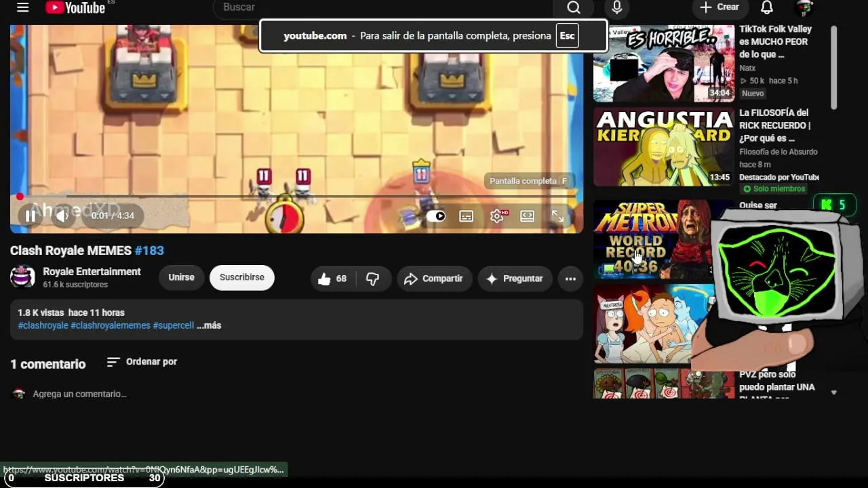Viewport: 868px width, 488px height.
Task: Click the Buscar search field
Action: coord(383,7)
